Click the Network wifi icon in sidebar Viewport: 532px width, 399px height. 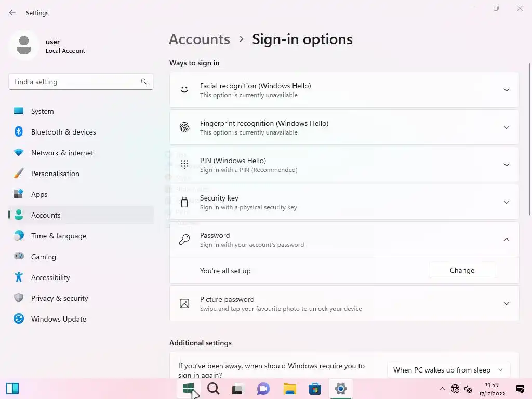[x=19, y=152]
